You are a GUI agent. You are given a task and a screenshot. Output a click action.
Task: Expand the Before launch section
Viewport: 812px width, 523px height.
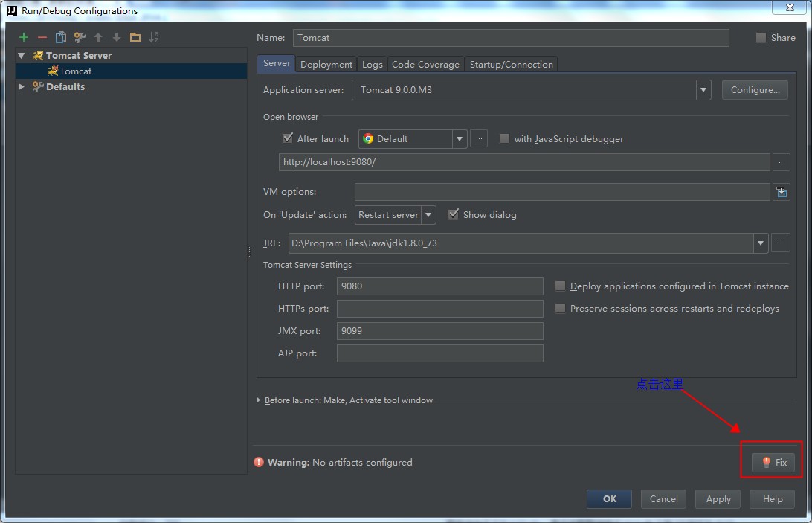(x=259, y=400)
